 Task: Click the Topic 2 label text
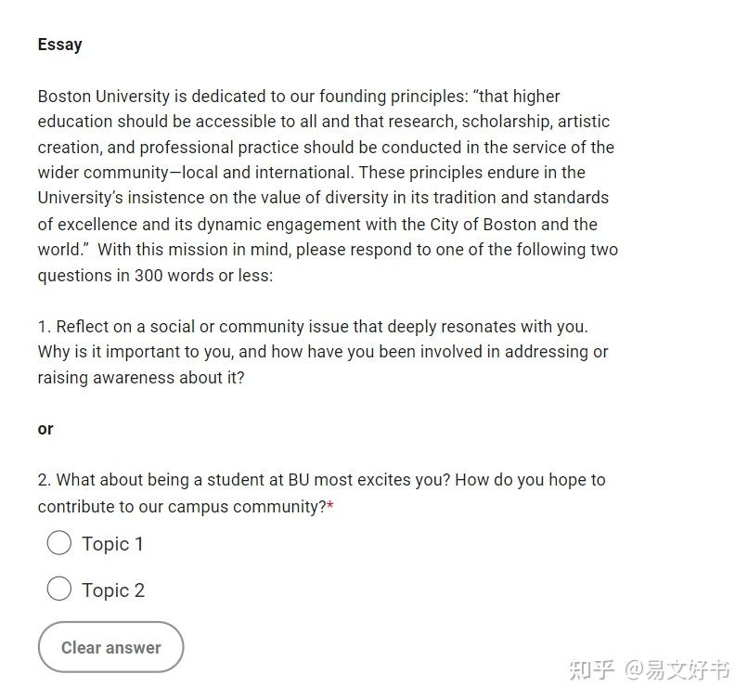(x=113, y=590)
